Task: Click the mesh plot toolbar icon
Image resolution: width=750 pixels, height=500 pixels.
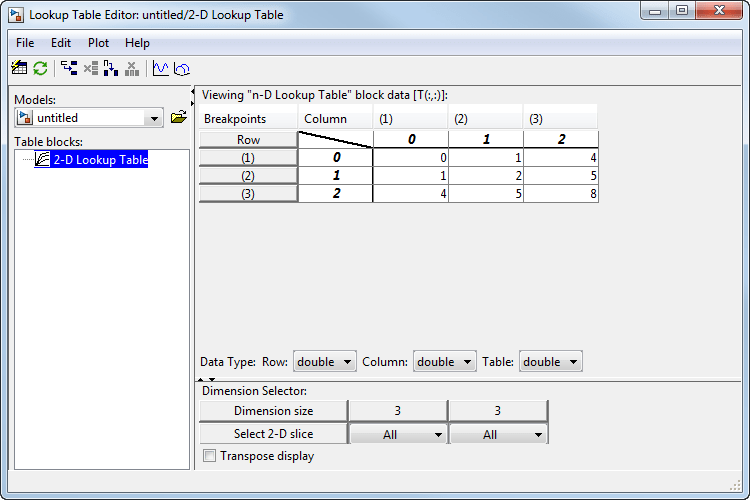Action: click(x=182, y=68)
